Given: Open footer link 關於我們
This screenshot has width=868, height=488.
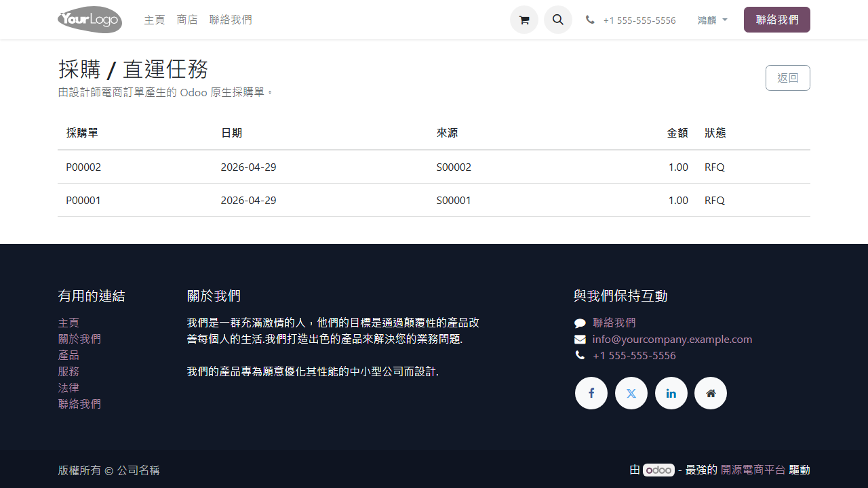Looking at the screenshot, I should point(79,339).
